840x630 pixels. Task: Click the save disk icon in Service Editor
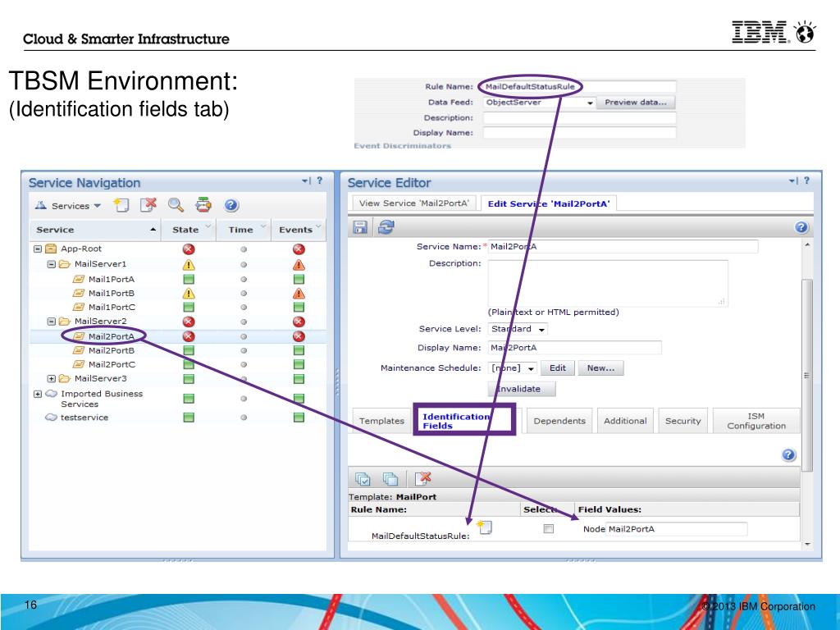tap(360, 227)
